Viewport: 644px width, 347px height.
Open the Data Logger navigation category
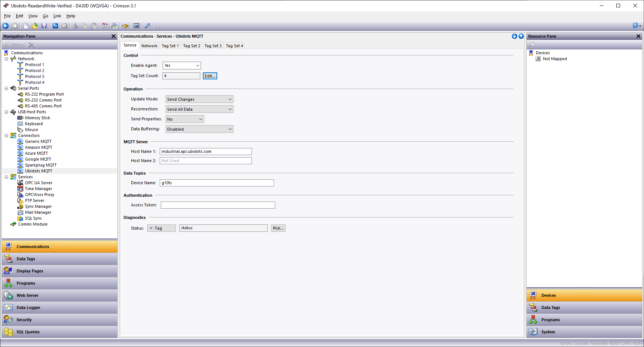pyautogui.click(x=59, y=308)
